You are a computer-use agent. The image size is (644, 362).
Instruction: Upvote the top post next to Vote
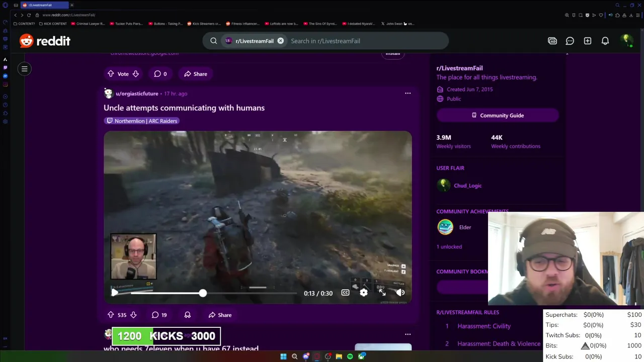click(111, 74)
